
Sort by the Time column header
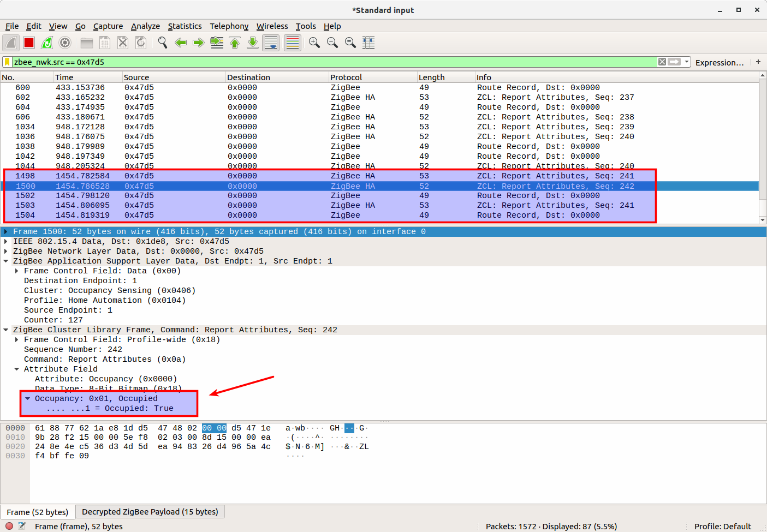pyautogui.click(x=88, y=77)
